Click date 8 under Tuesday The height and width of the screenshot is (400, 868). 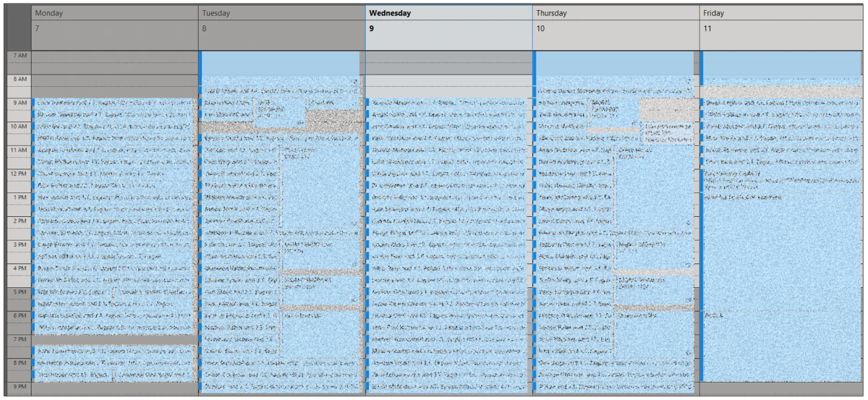tap(205, 28)
